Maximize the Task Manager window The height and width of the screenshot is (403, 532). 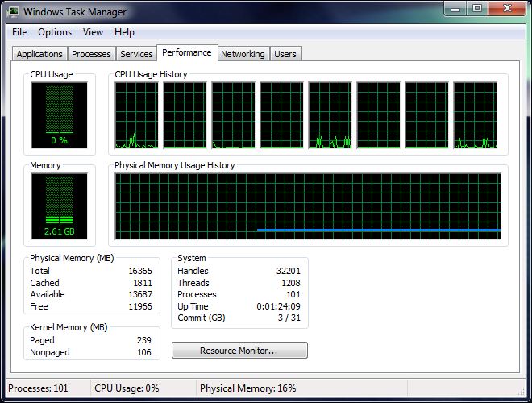tap(477, 9)
